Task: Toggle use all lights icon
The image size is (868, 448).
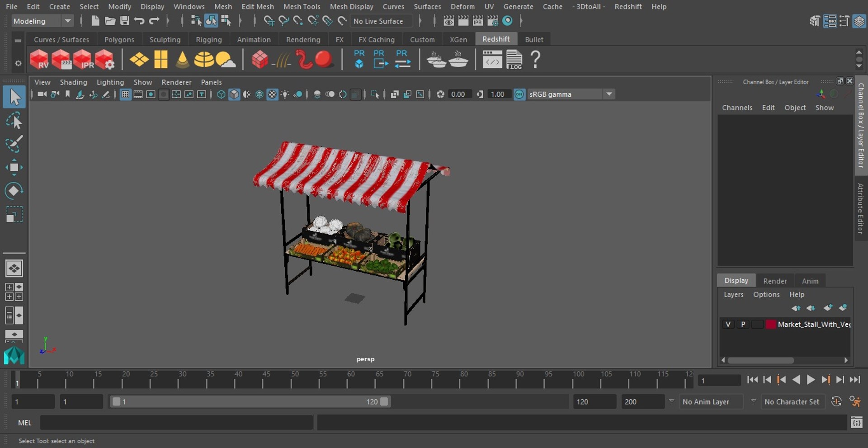Action: [285, 94]
